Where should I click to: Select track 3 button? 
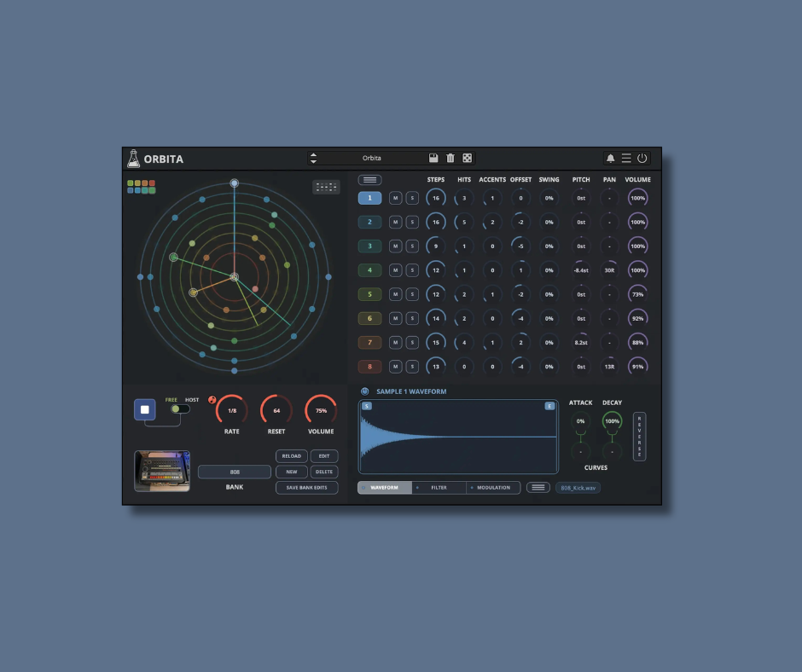[369, 246]
